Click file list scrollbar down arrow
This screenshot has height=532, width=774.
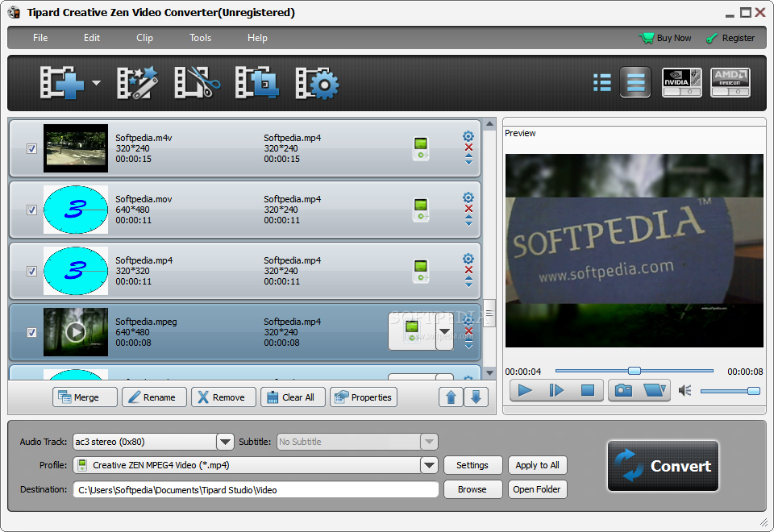click(x=489, y=372)
